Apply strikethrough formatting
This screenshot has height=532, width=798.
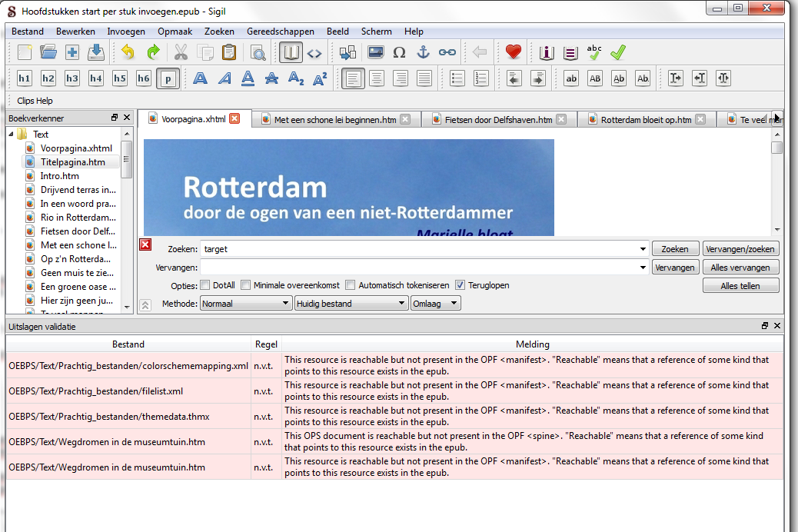tap(272, 78)
